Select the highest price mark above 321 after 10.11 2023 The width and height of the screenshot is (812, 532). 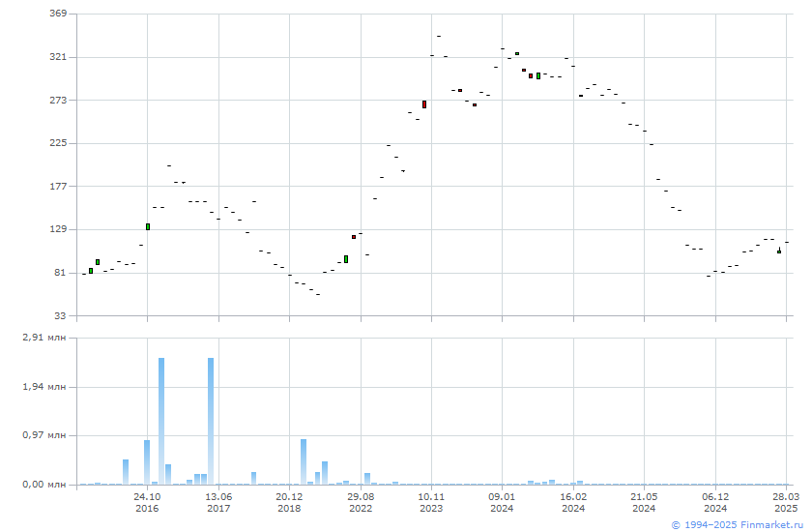(x=439, y=36)
